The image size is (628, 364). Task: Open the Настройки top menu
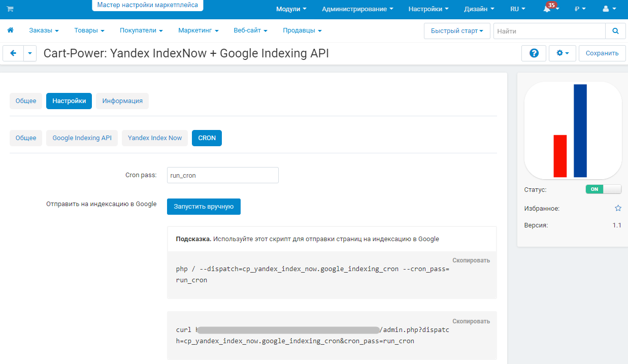click(x=428, y=9)
